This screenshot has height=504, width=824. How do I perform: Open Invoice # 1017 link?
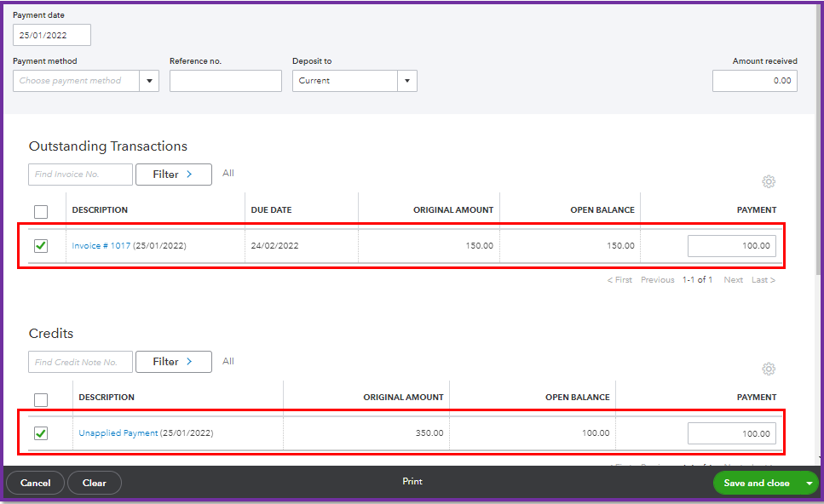tap(101, 246)
